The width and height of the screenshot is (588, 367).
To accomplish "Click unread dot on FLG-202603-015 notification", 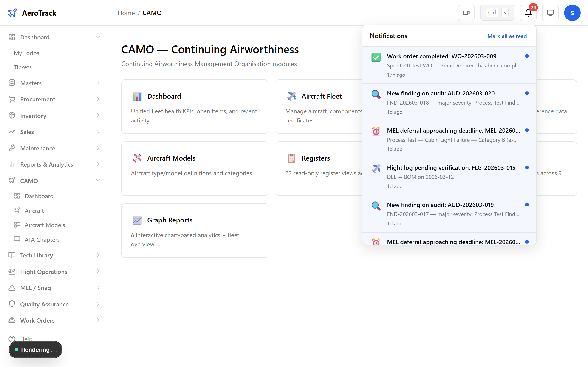I will click(527, 167).
